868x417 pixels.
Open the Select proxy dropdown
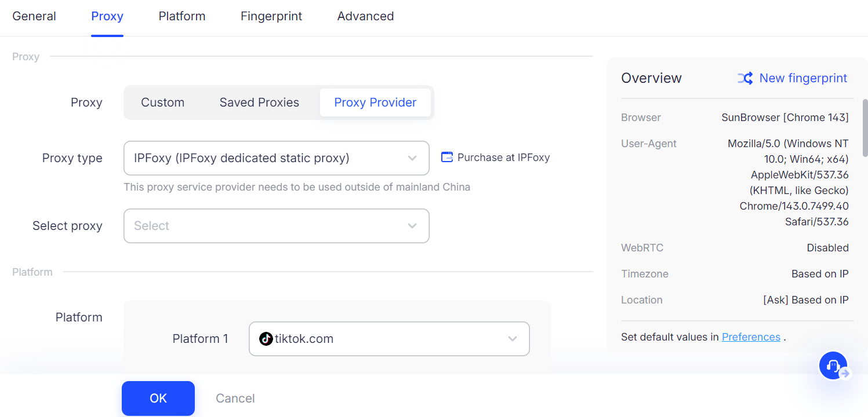276,226
